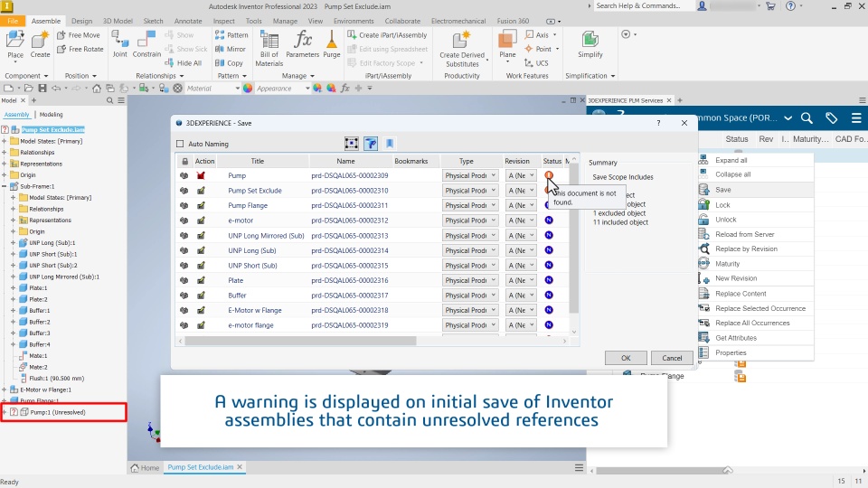Click Create Derived Substitutes
Screen dimensions: 868x488
(462, 49)
